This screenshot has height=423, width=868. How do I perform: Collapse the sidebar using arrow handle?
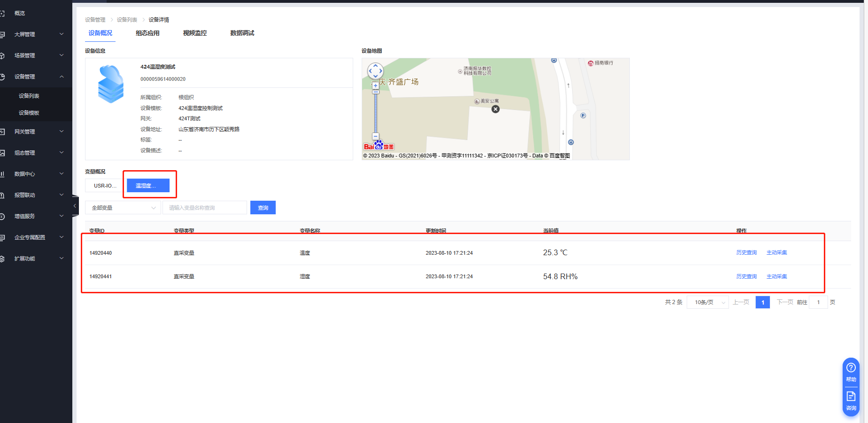pyautogui.click(x=75, y=206)
